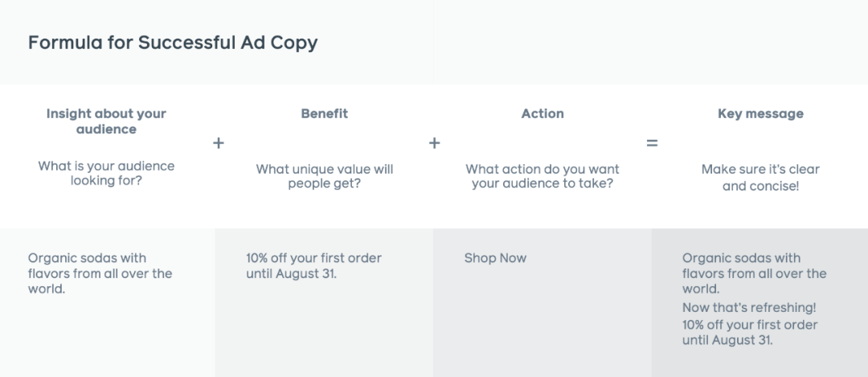Click the 'Action' column heading
Screen dimensions: 868x377
pyautogui.click(x=542, y=113)
